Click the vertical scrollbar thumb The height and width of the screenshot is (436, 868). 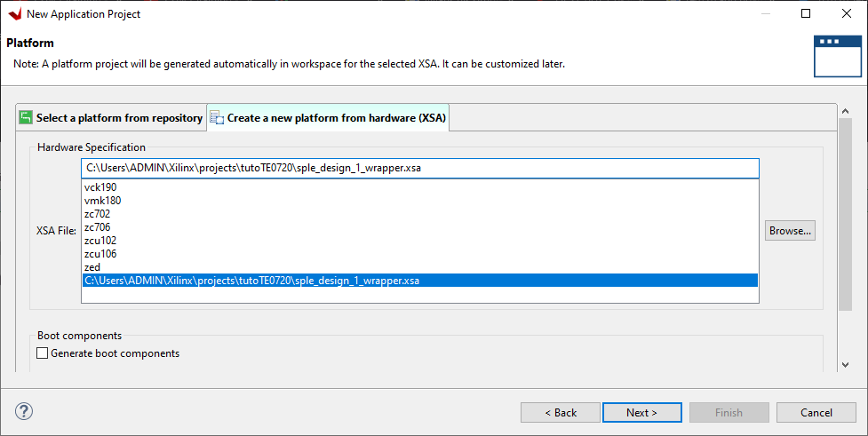click(845, 214)
